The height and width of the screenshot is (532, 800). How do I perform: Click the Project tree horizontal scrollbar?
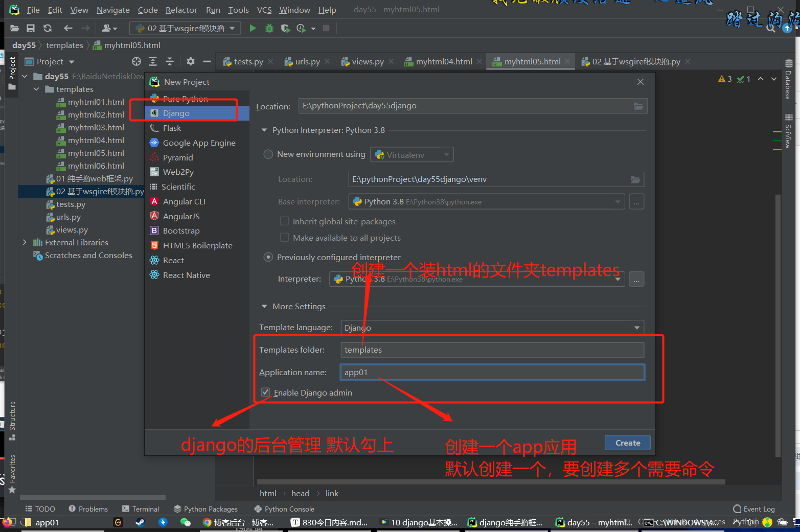pyautogui.click(x=93, y=497)
